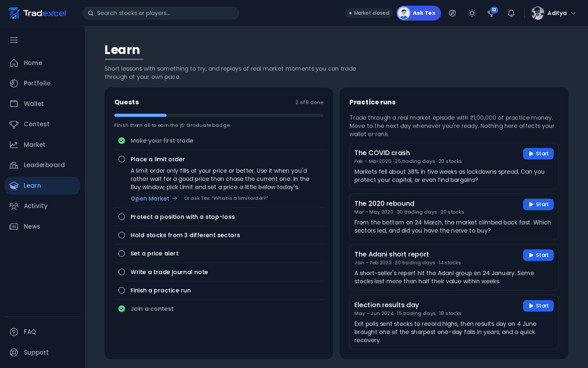Viewport: 588px width, 368px height.
Task: Open the Ask Tex assistant
Action: tap(419, 13)
